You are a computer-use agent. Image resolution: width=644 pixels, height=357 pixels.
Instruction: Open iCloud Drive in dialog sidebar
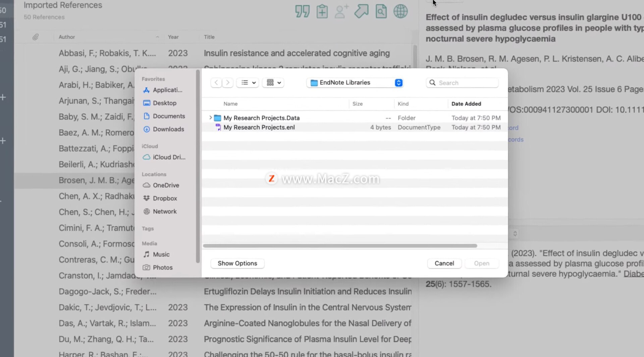tap(164, 157)
